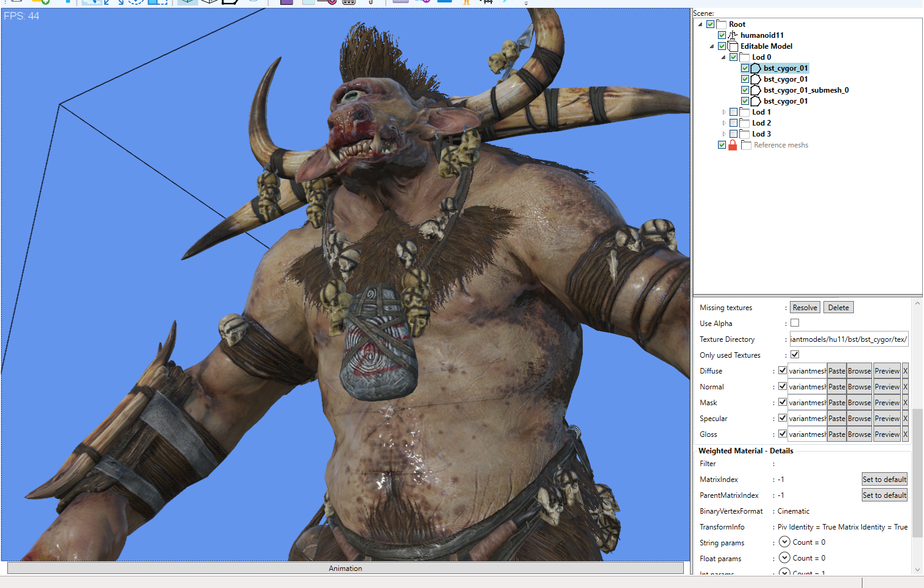The height and width of the screenshot is (588, 924).
Task: Click the properties panel scrollbar thumb
Action: (x=918, y=473)
